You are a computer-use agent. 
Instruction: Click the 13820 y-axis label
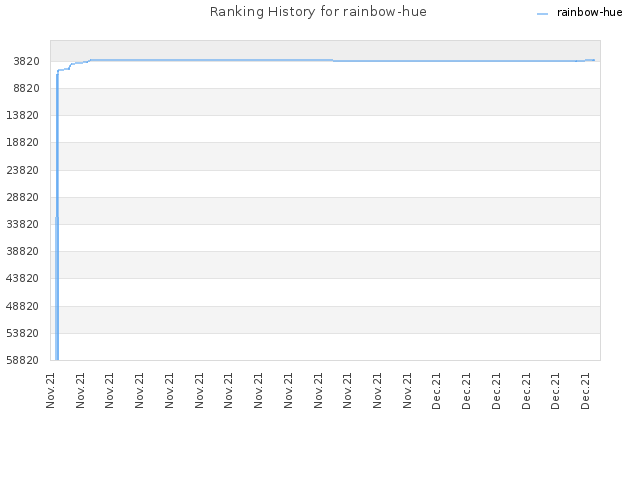(x=23, y=116)
